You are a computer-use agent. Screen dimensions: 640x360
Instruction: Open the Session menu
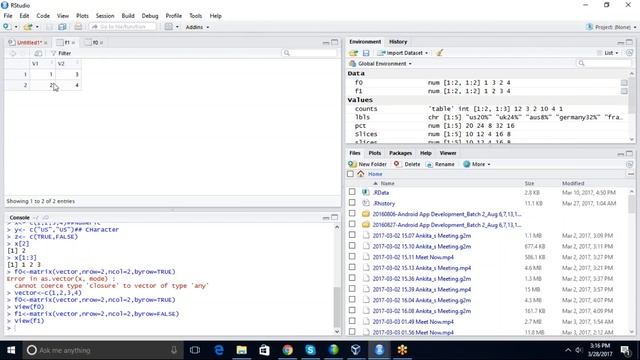[x=105, y=16]
